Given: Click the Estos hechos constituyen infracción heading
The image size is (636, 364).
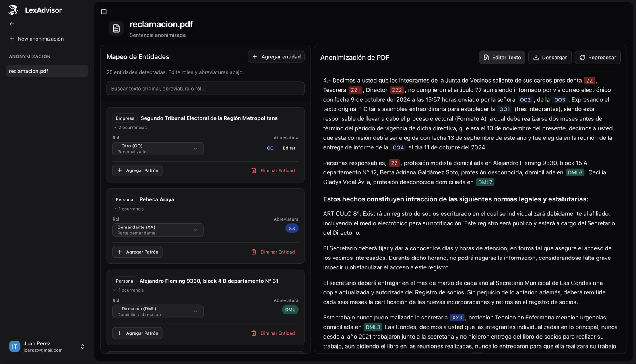Looking at the screenshot, I should click(456, 199).
